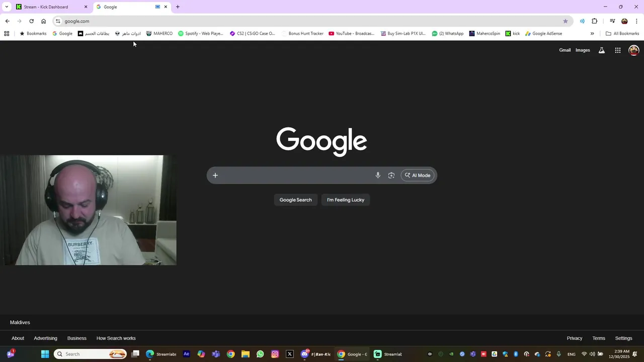
Task: Open the Google account profile picture
Action: coord(634,50)
